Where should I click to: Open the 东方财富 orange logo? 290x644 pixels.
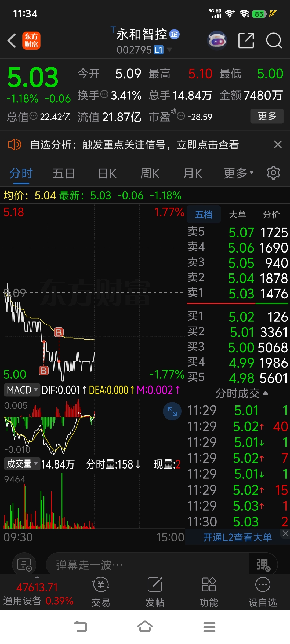[31, 41]
